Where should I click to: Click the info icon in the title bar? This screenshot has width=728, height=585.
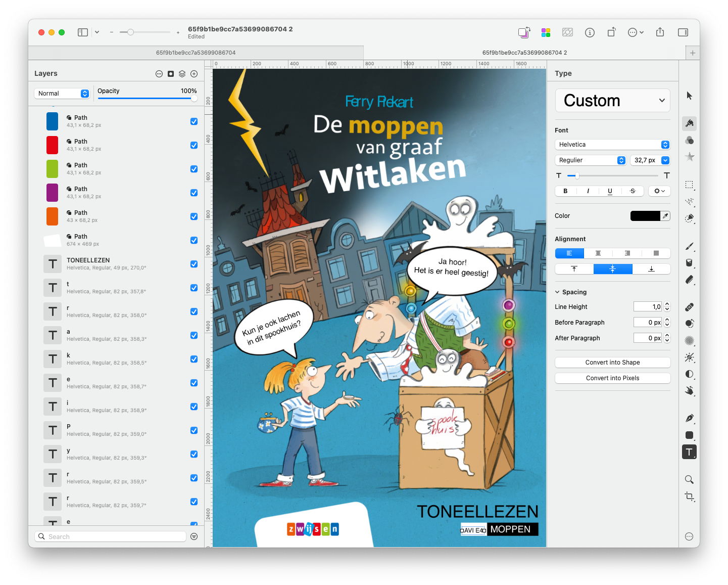coord(590,32)
